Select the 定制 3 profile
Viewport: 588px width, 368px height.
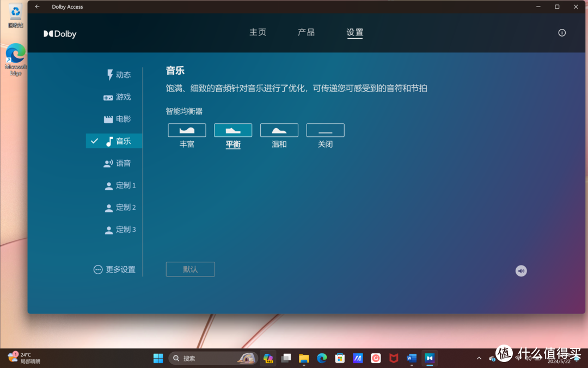click(120, 230)
